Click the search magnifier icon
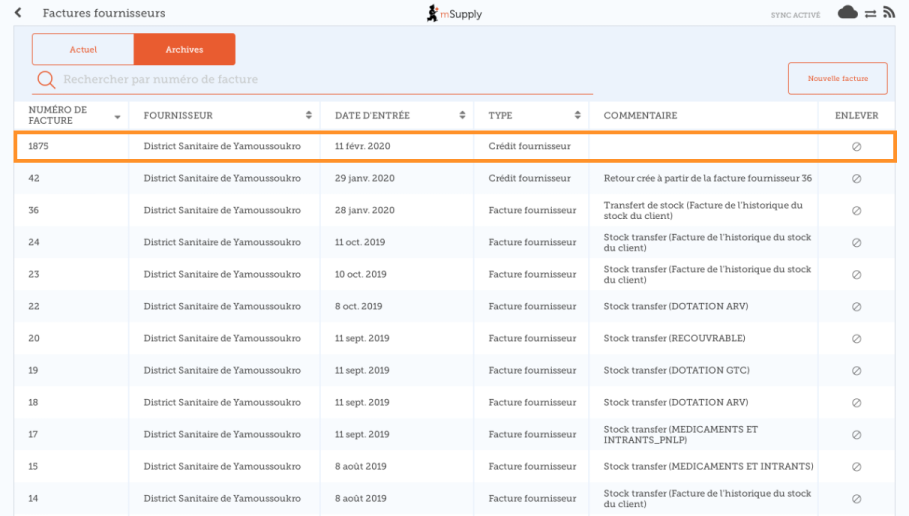 pyautogui.click(x=45, y=80)
